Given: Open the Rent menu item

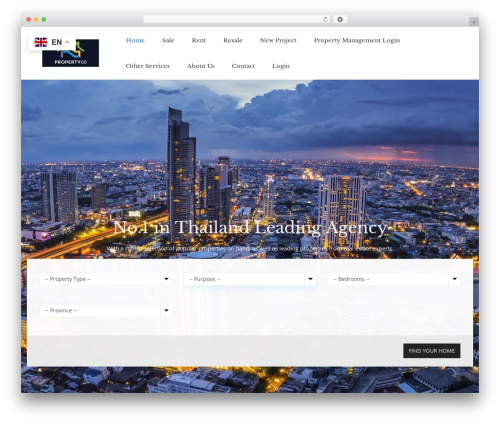Looking at the screenshot, I should (199, 40).
